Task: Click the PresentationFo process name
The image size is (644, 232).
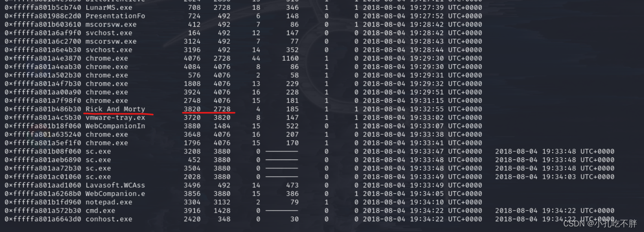Action: (115, 16)
